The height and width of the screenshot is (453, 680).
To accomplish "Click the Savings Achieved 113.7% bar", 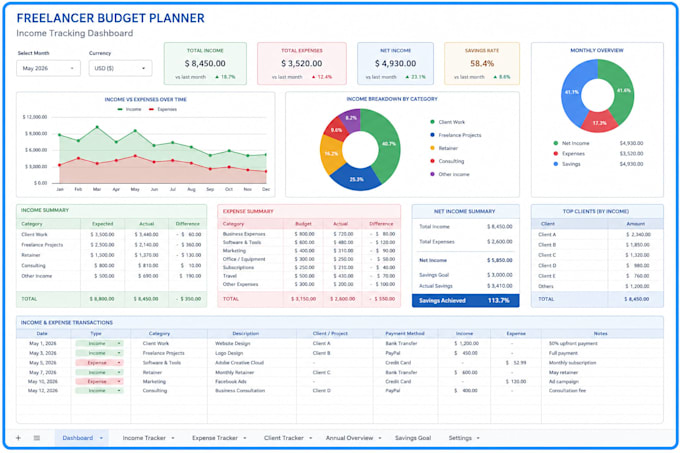I will click(x=465, y=300).
